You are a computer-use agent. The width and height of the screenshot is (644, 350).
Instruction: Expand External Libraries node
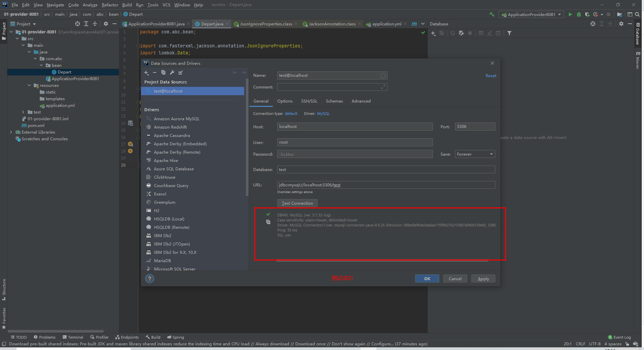pos(11,132)
